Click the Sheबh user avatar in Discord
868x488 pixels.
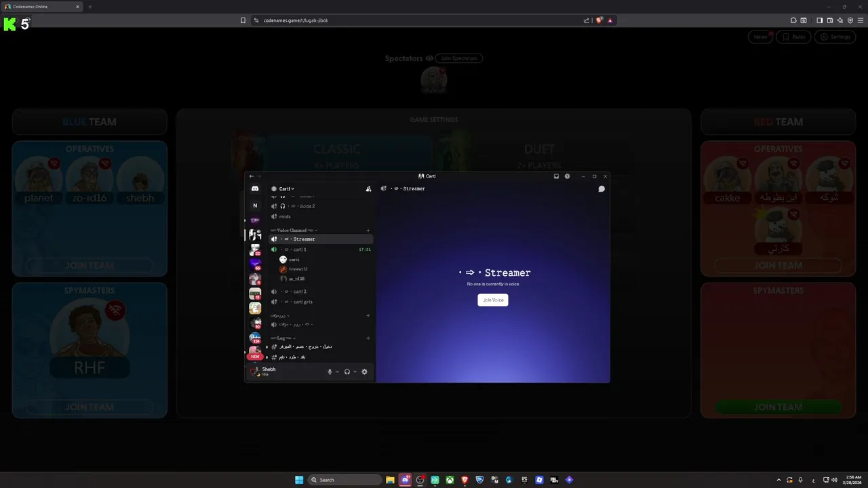[254, 371]
